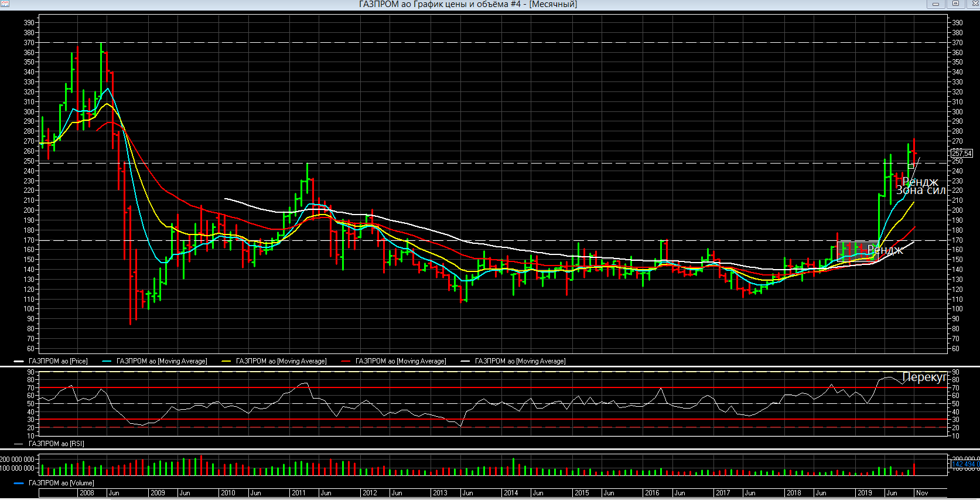Screen dimensions: 980x500
Task: Select the yellow Moving Average legend entry
Action: 274,361
